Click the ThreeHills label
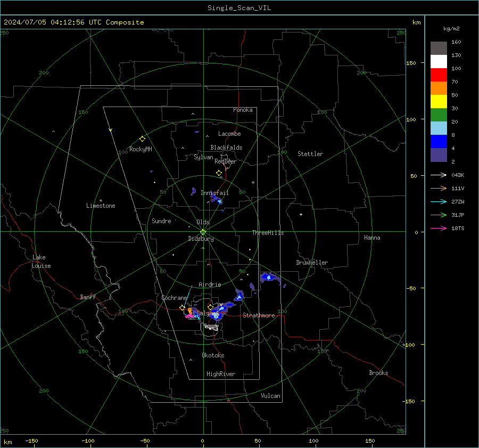The height and width of the screenshot is (448, 479). click(x=268, y=233)
